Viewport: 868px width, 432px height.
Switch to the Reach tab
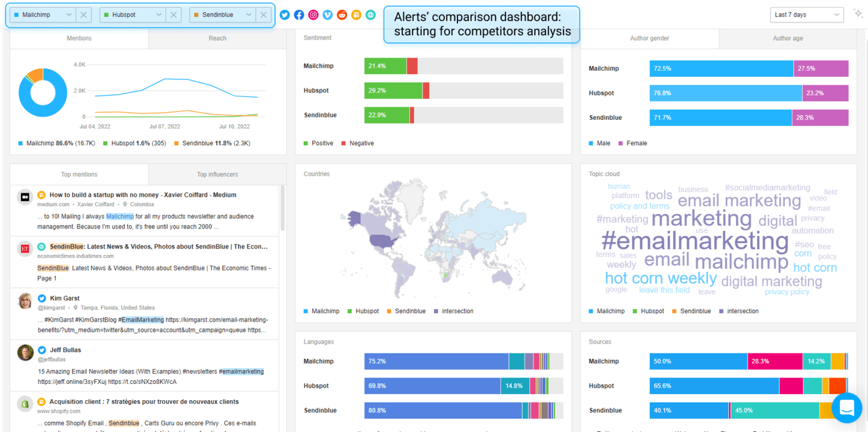(x=217, y=38)
